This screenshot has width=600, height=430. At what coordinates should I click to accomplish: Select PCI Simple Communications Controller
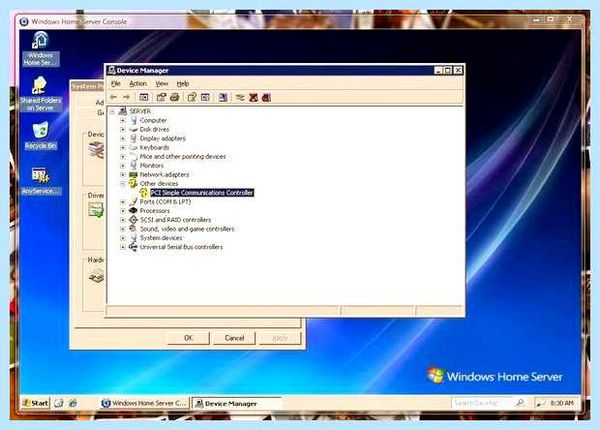tap(202, 193)
